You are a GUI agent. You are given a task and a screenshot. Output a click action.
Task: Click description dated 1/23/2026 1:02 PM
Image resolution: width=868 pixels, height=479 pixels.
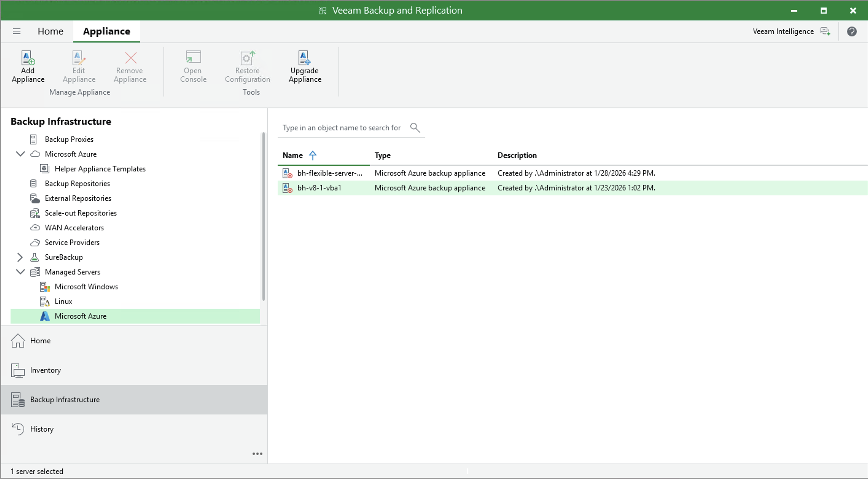pos(576,188)
